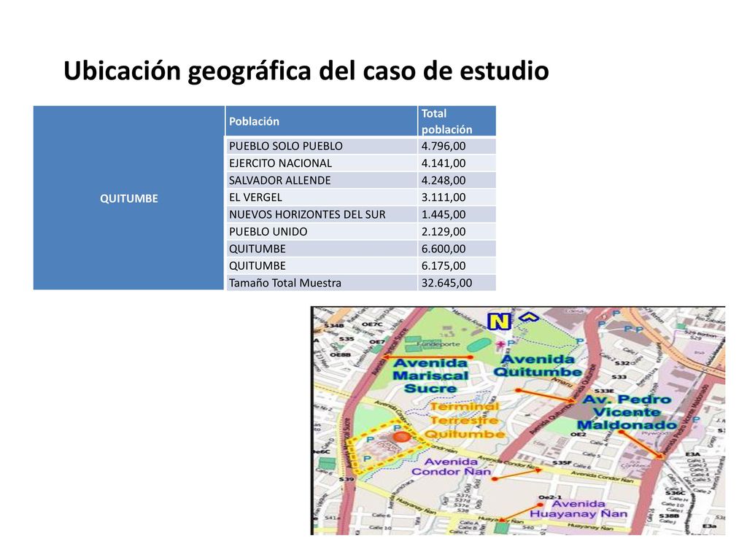The image size is (747, 560).
Task: Select the 'EJERCITO NACIONAL' cell
Action: [x=322, y=163]
